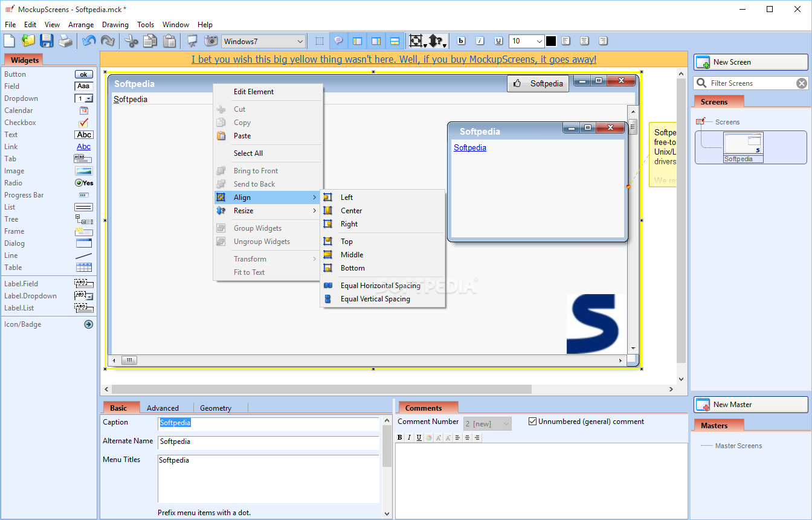Click the Print toolbar icon
The width and height of the screenshot is (812, 520).
pyautogui.click(x=65, y=41)
